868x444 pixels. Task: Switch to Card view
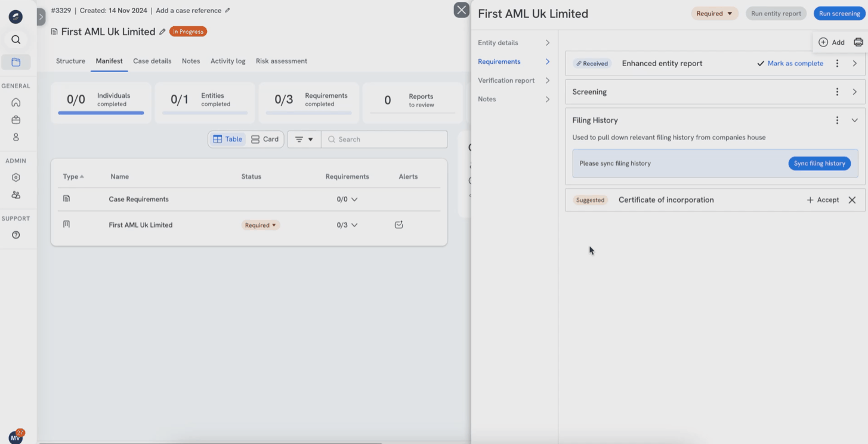265,139
